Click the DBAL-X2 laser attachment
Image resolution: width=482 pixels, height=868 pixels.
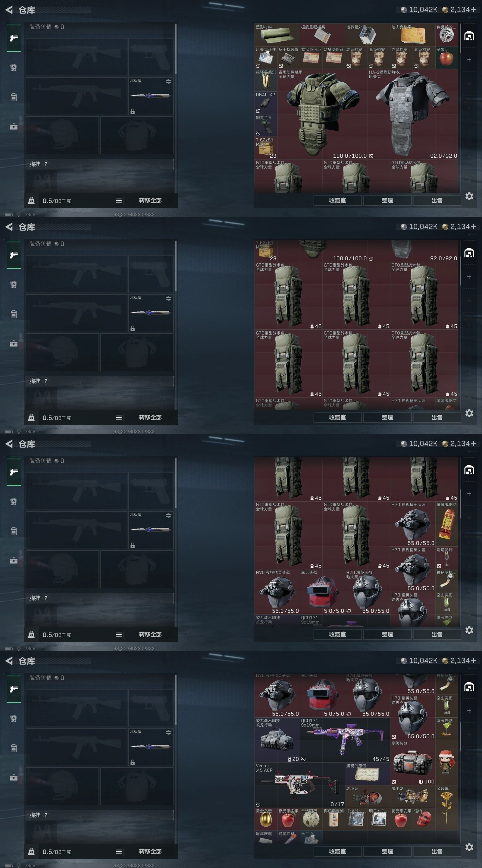click(x=266, y=103)
